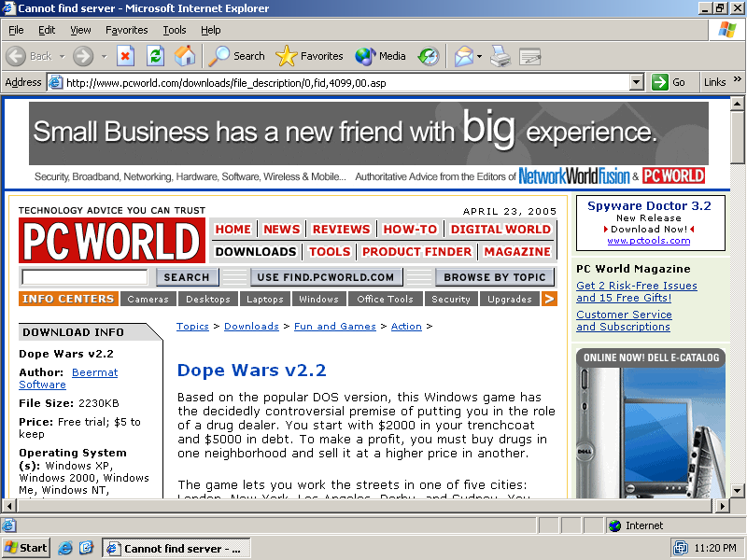Go to the Home page icon
Screen dimensions: 747x560
coord(185,56)
